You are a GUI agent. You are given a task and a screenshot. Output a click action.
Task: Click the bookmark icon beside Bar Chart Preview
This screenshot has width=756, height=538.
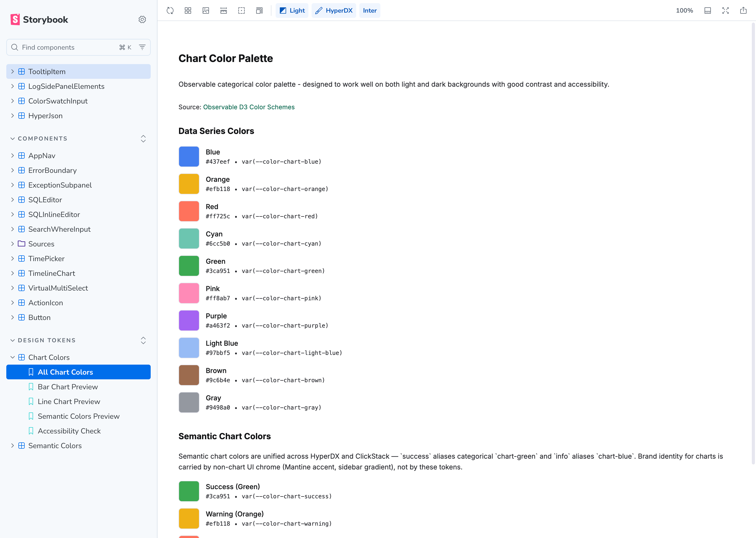[x=31, y=387]
